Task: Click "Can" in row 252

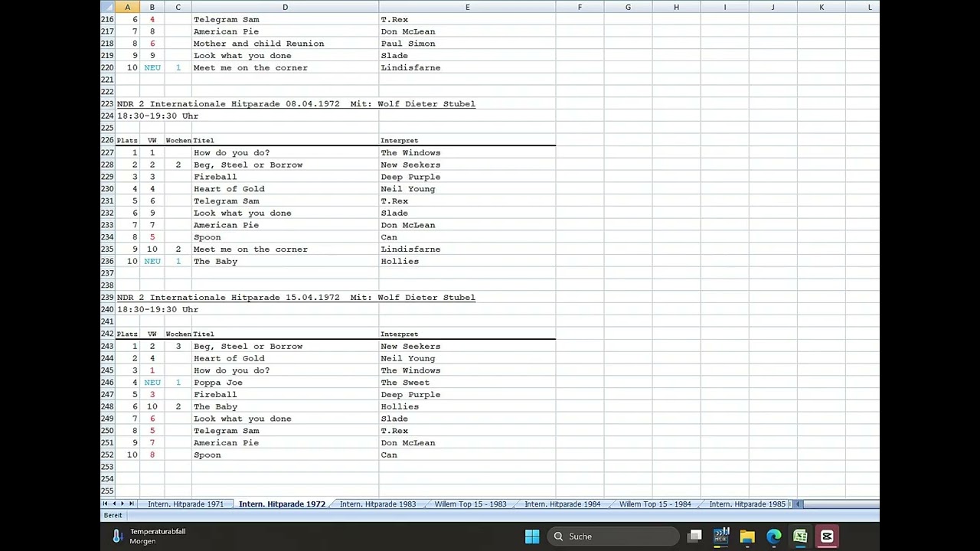Action: tap(389, 455)
